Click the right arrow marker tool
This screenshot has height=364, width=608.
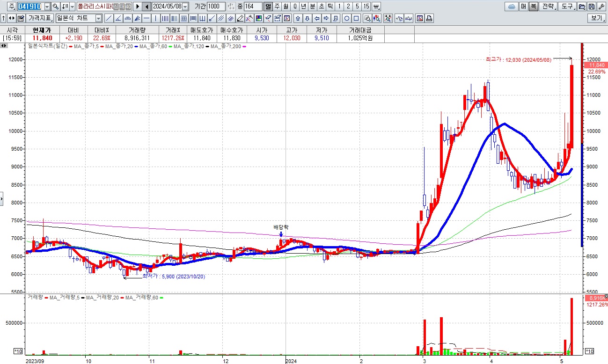(326, 18)
